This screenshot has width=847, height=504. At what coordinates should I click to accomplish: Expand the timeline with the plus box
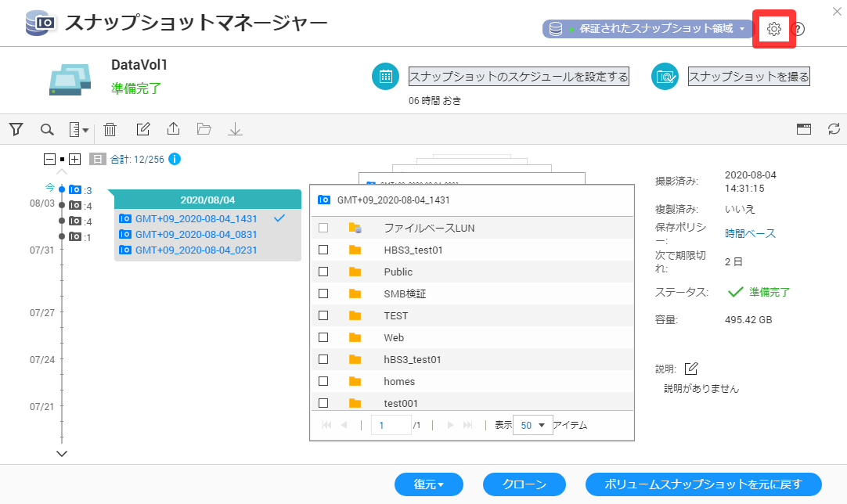point(75,159)
